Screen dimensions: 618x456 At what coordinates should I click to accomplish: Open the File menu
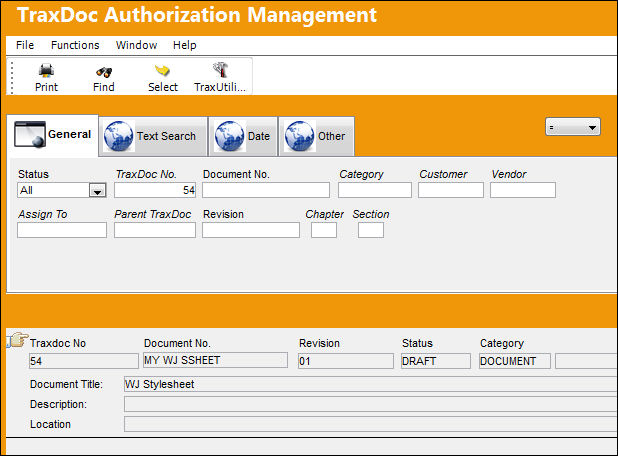(x=25, y=45)
